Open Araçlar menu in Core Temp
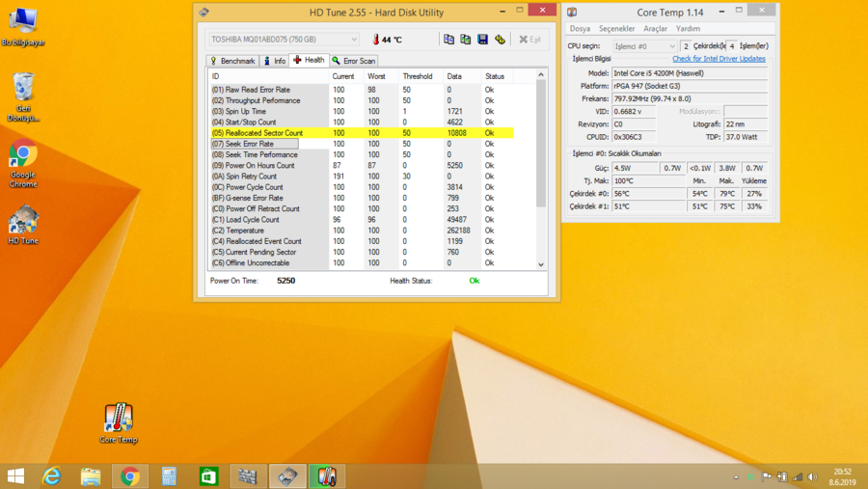Screen dimensions: 868x489 point(656,28)
